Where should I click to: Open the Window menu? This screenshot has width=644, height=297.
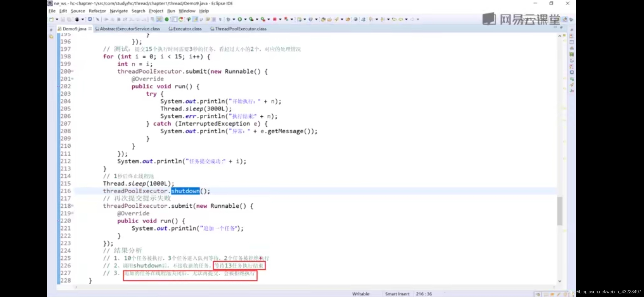tap(187, 11)
